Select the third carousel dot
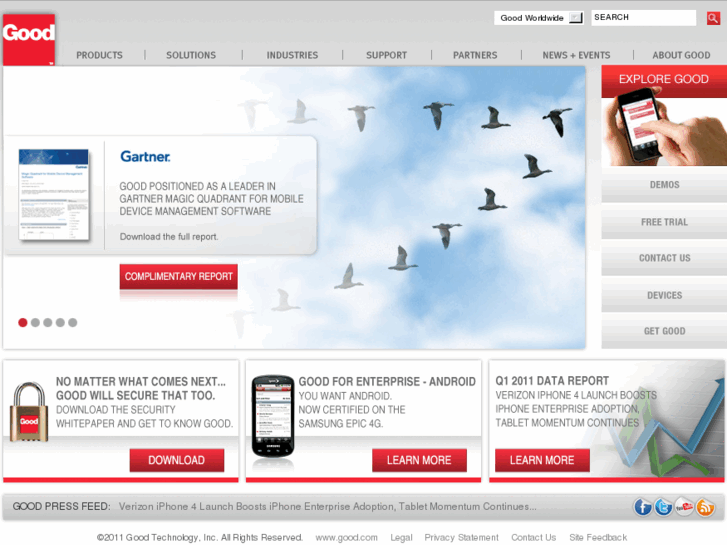727x545 pixels. tap(48, 323)
